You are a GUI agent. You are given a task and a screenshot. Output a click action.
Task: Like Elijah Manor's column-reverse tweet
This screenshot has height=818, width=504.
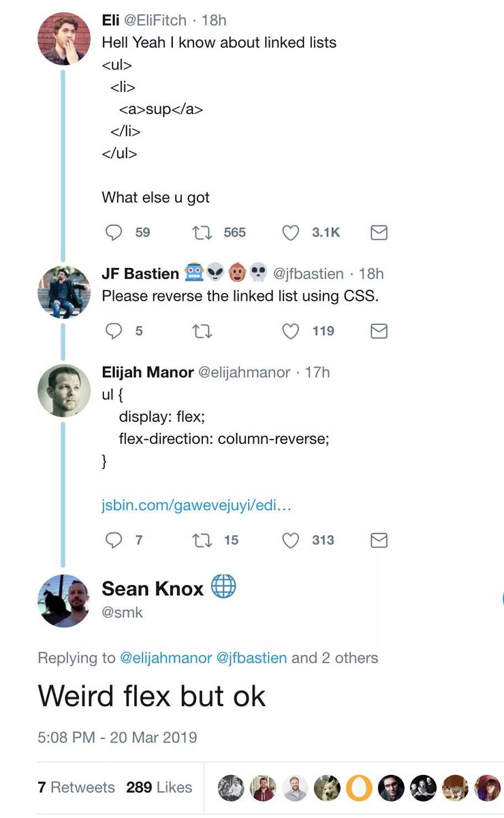click(291, 541)
